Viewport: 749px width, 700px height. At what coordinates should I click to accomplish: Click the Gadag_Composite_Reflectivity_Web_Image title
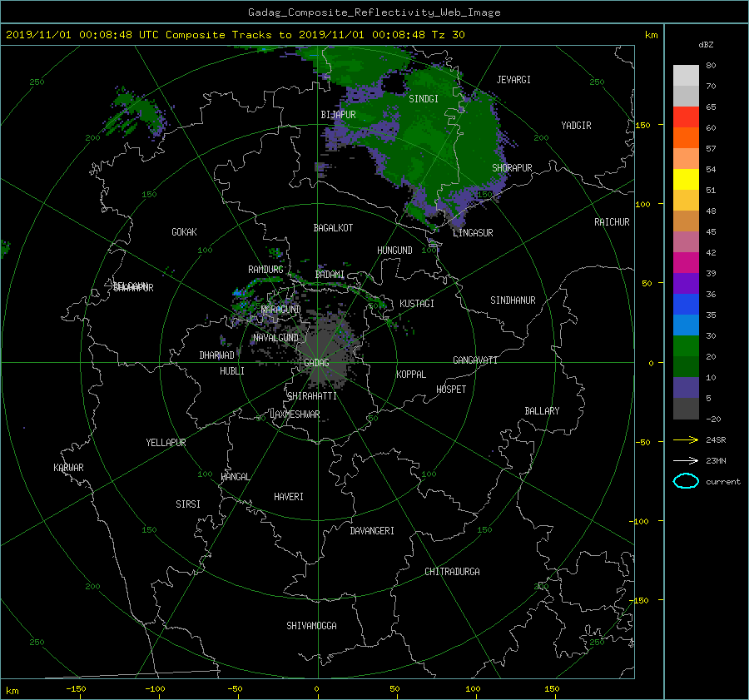click(x=374, y=12)
